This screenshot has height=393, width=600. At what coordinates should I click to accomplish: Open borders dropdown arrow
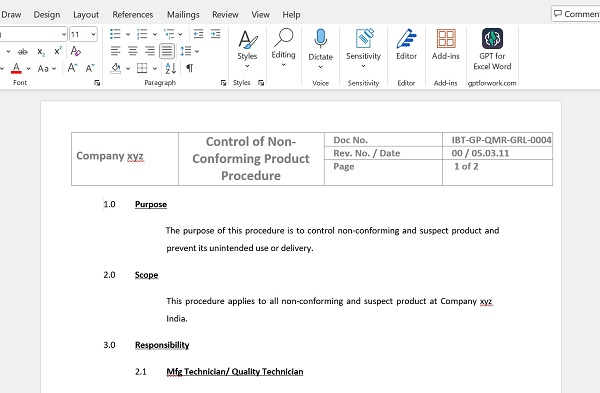coord(155,69)
